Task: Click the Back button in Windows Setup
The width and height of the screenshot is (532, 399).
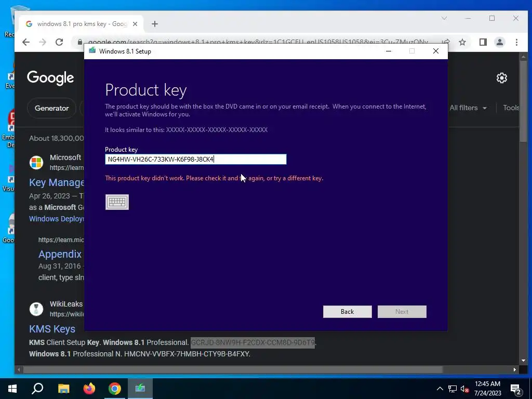Action: tap(347, 312)
